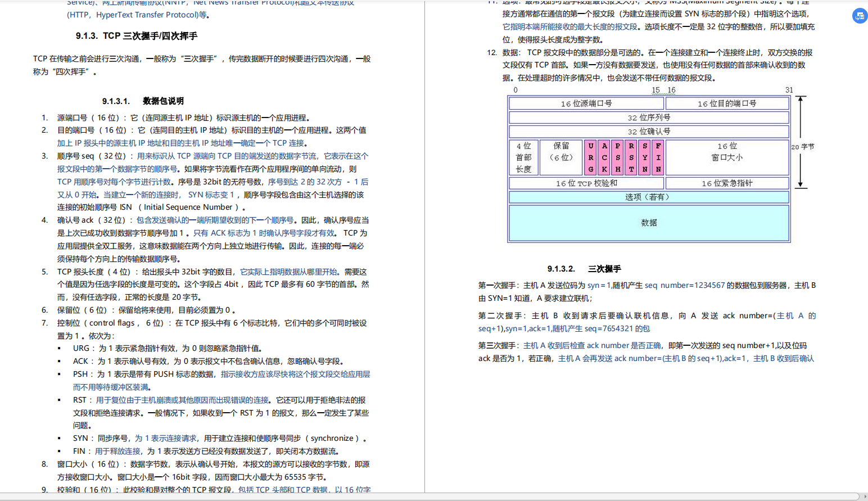This screenshot has width=868, height=501.
Task: Select heading 9.1.3 TCP 三次握手/四次挥手
Action: tap(137, 35)
